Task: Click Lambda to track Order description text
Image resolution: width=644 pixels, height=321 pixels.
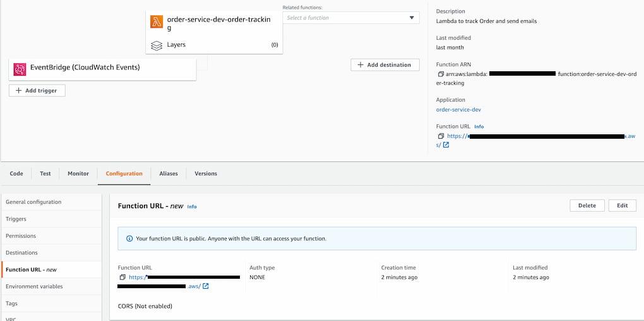Action: pos(486,21)
